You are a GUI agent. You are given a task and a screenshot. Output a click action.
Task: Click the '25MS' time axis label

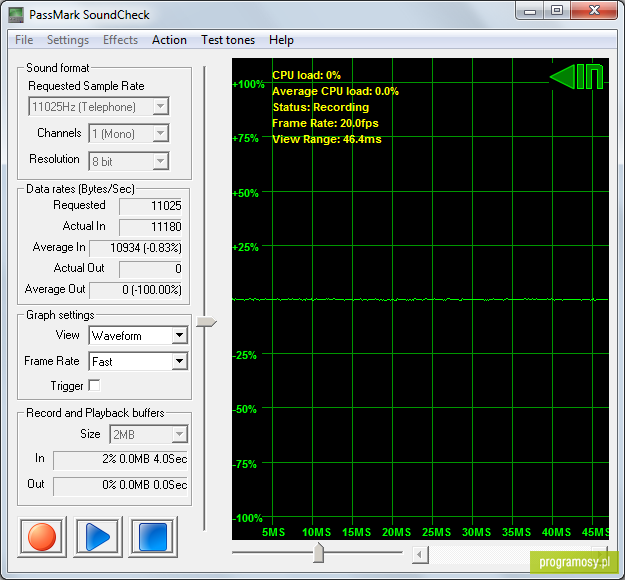[436, 532]
